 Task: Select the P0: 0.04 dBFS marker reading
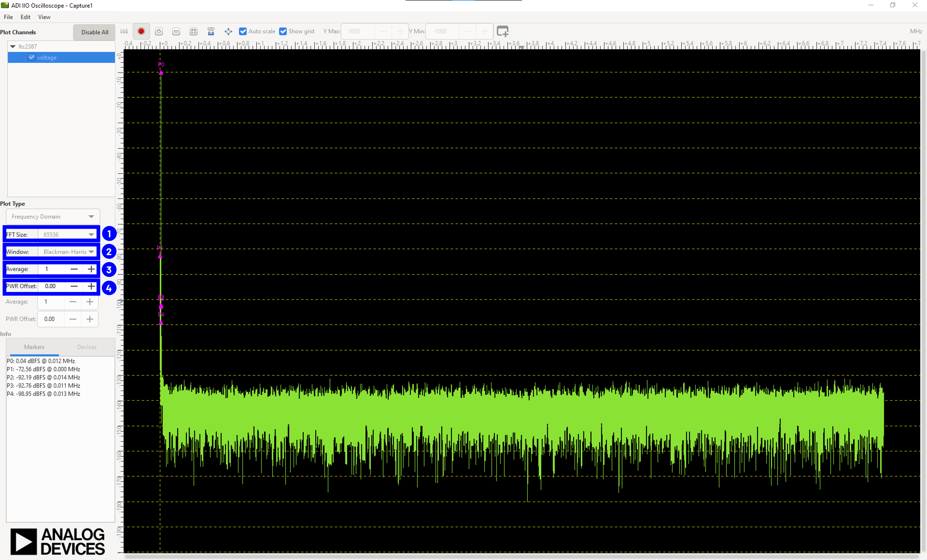[x=41, y=361]
